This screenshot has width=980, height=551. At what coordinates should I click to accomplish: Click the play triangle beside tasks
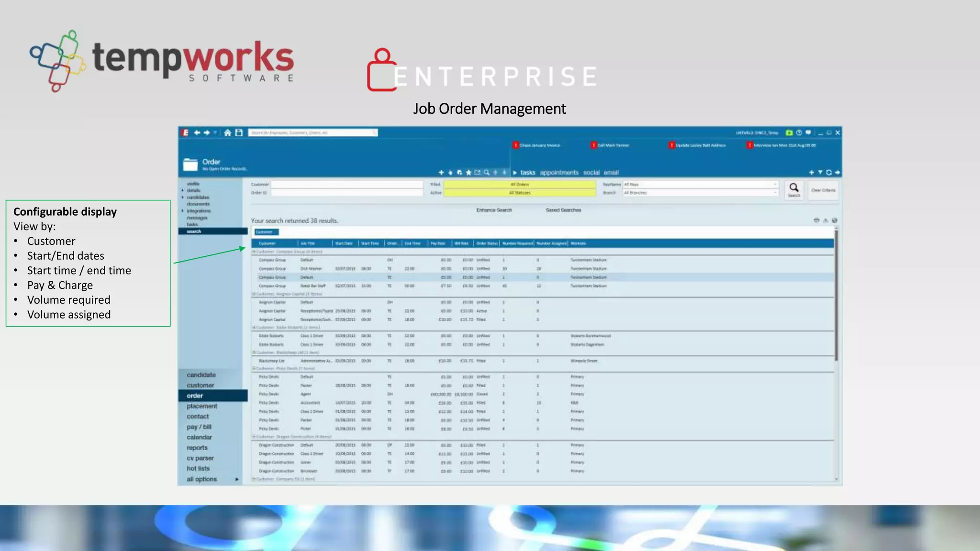[x=515, y=173]
